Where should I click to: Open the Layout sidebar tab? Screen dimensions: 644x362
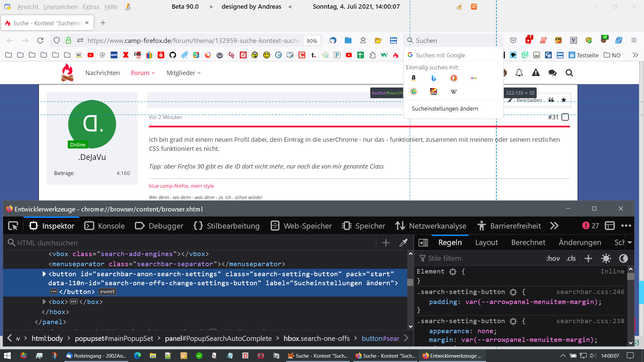tap(486, 242)
